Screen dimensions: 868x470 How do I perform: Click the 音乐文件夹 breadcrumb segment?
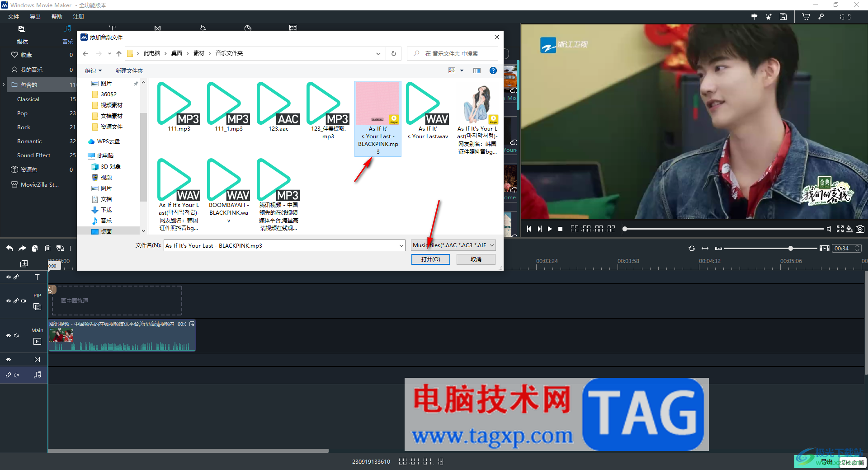point(229,53)
